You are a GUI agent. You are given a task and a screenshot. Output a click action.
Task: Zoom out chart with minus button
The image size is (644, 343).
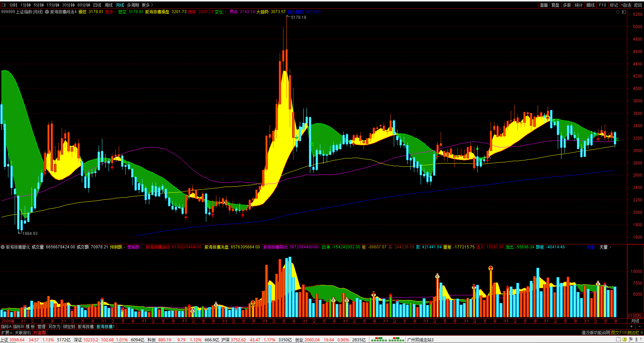[x=639, y=327]
